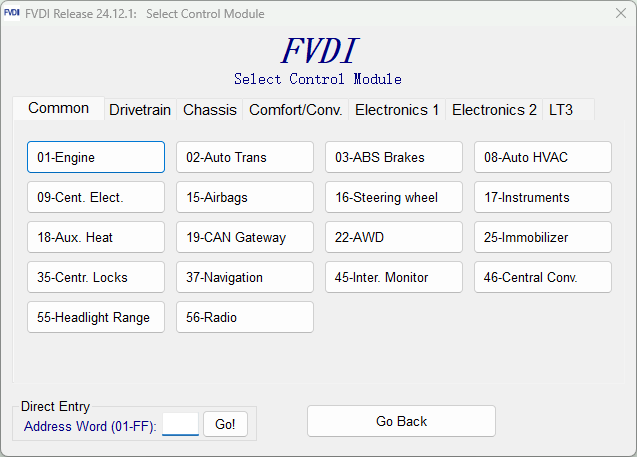Switch to the Chassis tab
Viewport: 637px width, 457px height.
point(210,110)
